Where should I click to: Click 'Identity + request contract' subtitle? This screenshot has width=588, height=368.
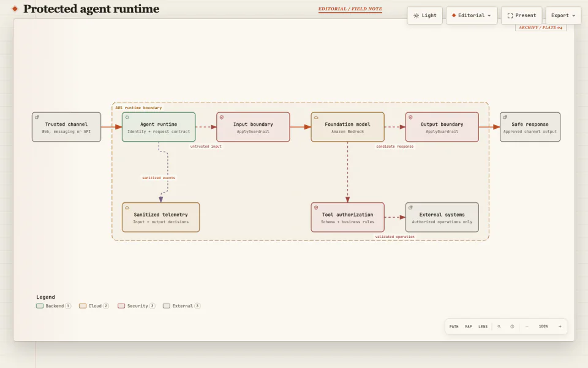pos(159,132)
